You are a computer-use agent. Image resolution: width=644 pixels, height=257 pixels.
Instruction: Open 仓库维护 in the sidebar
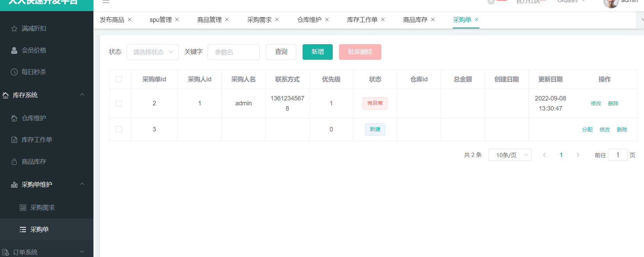coord(34,118)
